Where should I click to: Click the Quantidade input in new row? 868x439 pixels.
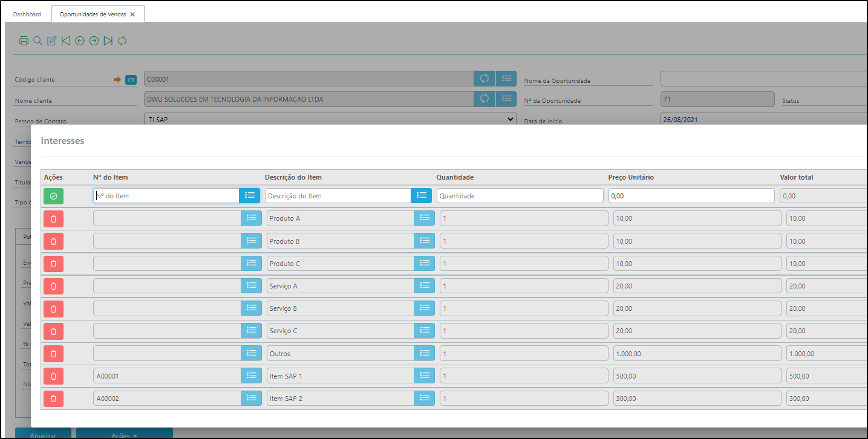[x=520, y=195]
